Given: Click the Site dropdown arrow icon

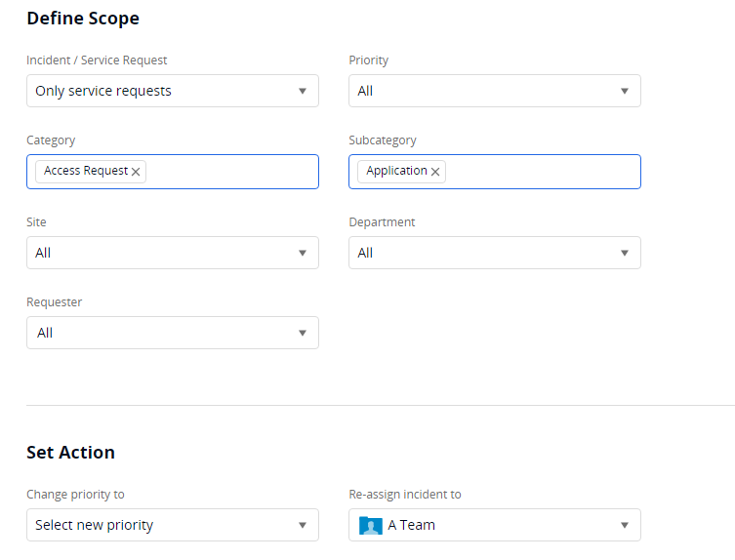Looking at the screenshot, I should pyautogui.click(x=303, y=254).
